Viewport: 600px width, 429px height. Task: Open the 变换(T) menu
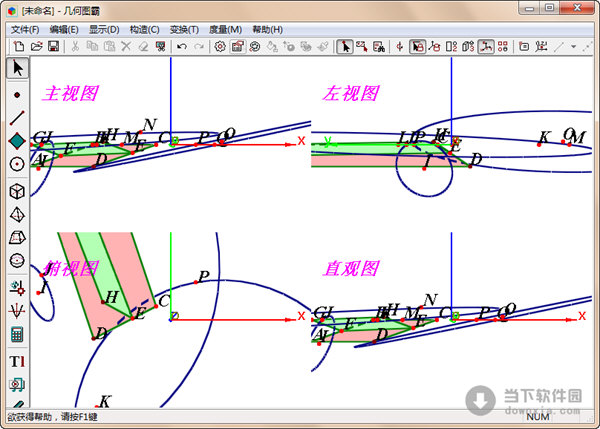pyautogui.click(x=184, y=29)
